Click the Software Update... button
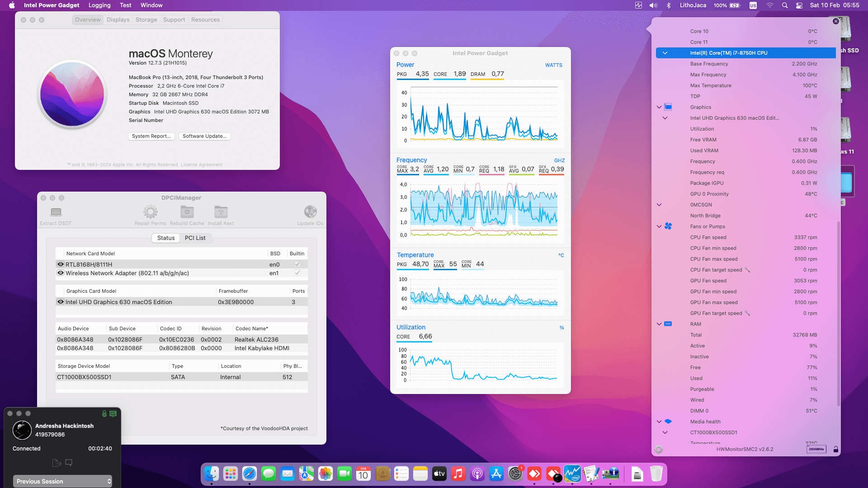This screenshot has width=868, height=488. 205,136
